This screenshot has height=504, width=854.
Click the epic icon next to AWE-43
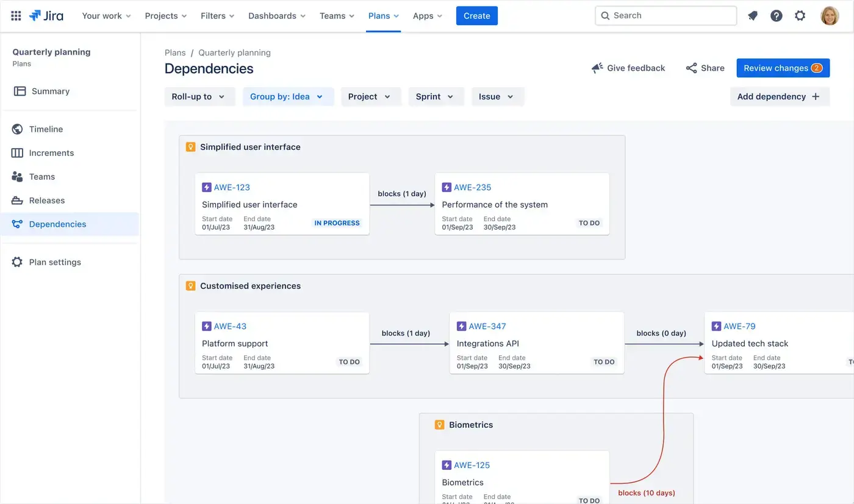tap(207, 327)
